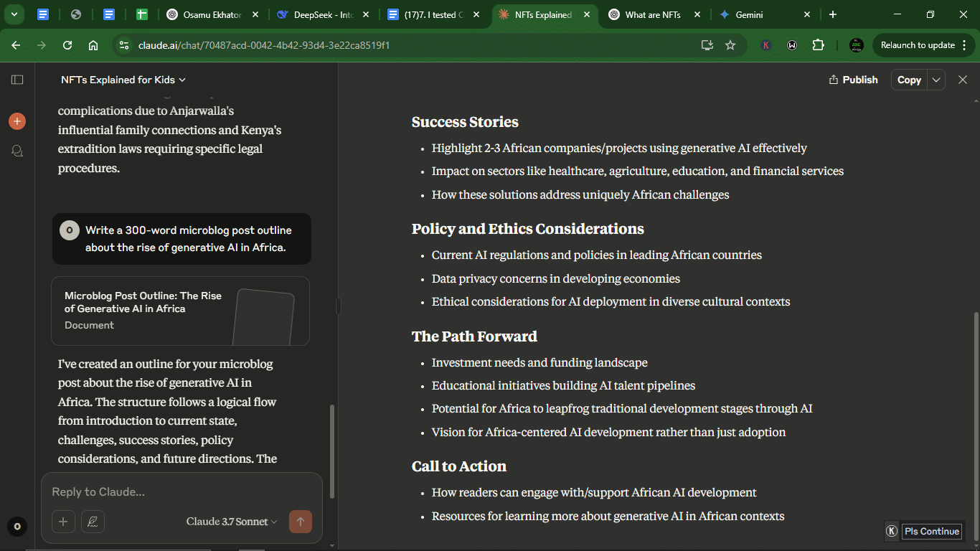Click the install app icon in address bar
Viewport: 980px width, 551px height.
click(707, 45)
